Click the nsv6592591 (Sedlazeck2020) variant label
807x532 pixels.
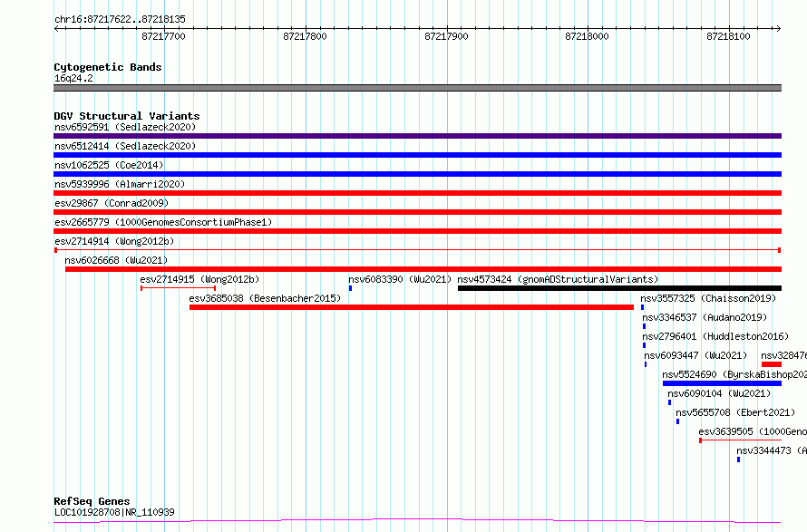pos(125,127)
